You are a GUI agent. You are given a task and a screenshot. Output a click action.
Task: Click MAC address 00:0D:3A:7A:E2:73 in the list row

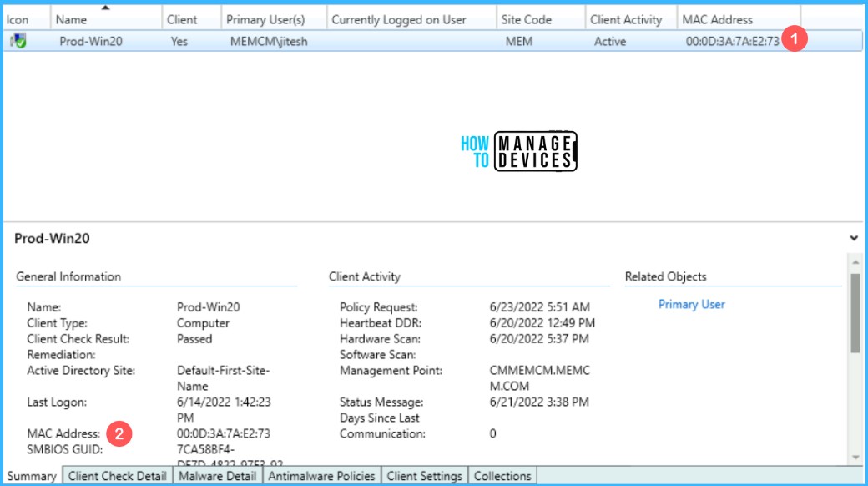tap(732, 42)
